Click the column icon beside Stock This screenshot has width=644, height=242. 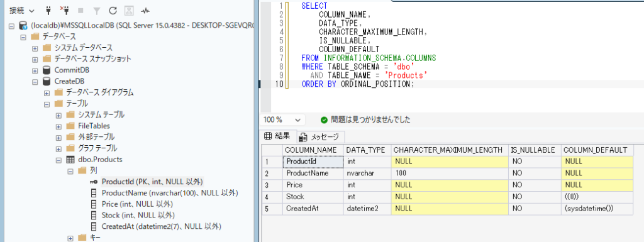pos(94,215)
